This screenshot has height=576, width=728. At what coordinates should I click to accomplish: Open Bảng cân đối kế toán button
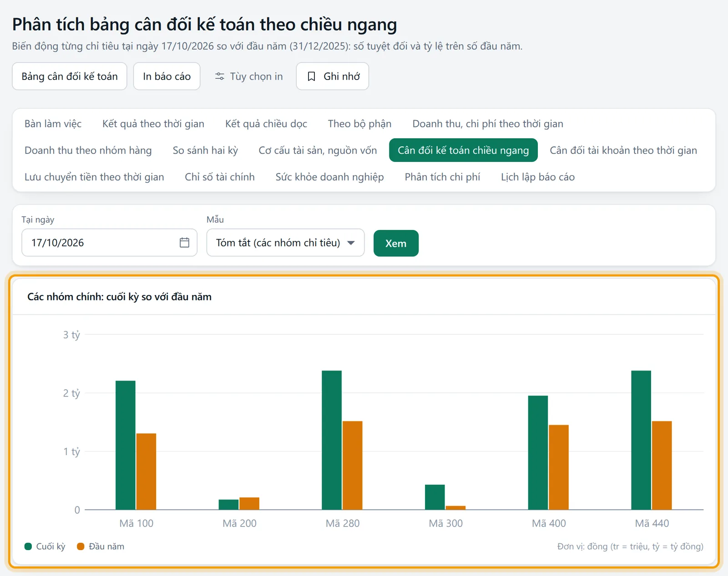point(70,76)
